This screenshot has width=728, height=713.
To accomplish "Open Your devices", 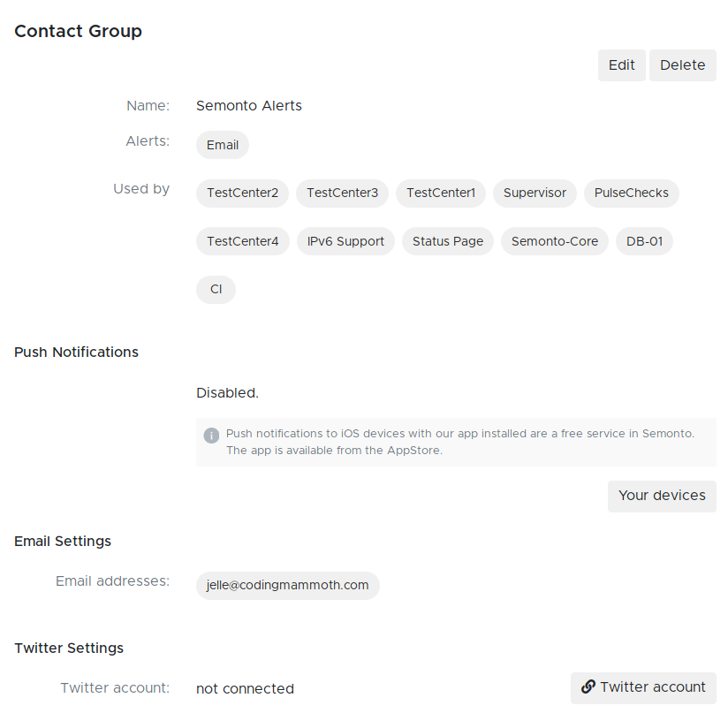I will [x=662, y=496].
